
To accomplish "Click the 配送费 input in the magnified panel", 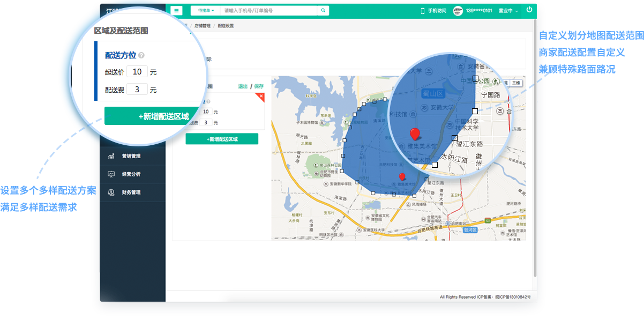I will (x=137, y=90).
